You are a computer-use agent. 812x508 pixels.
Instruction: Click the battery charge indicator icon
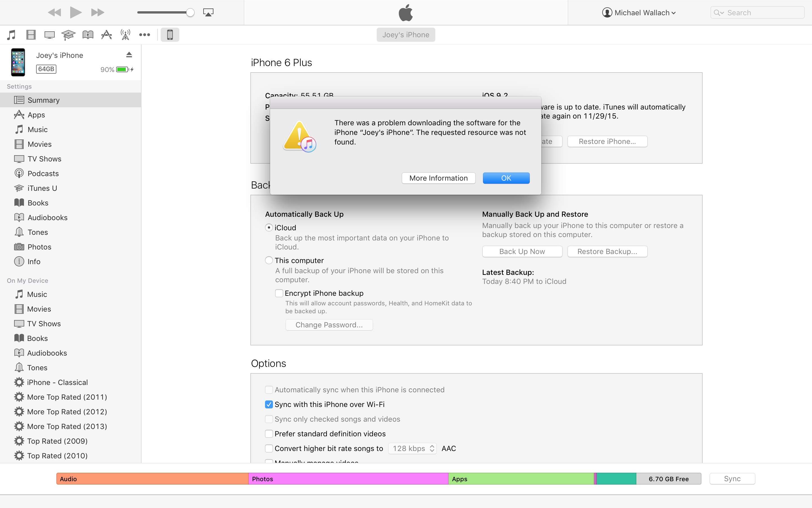point(122,69)
